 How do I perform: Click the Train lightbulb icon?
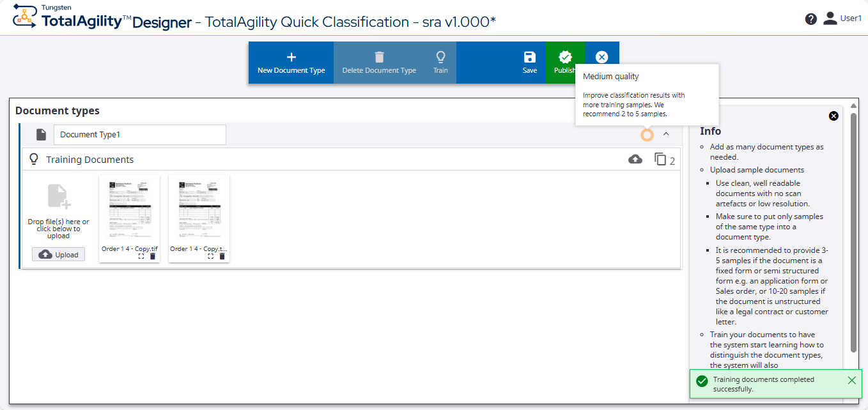440,57
